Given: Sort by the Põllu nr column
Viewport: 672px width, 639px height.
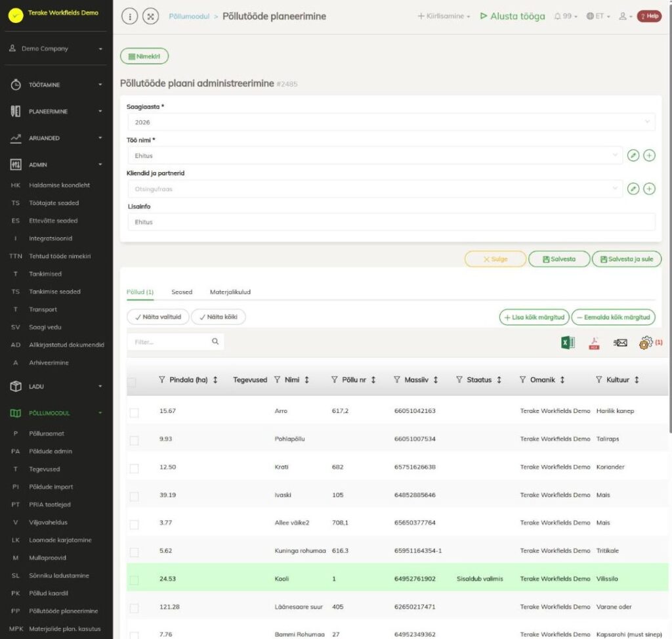Looking at the screenshot, I should pyautogui.click(x=373, y=380).
